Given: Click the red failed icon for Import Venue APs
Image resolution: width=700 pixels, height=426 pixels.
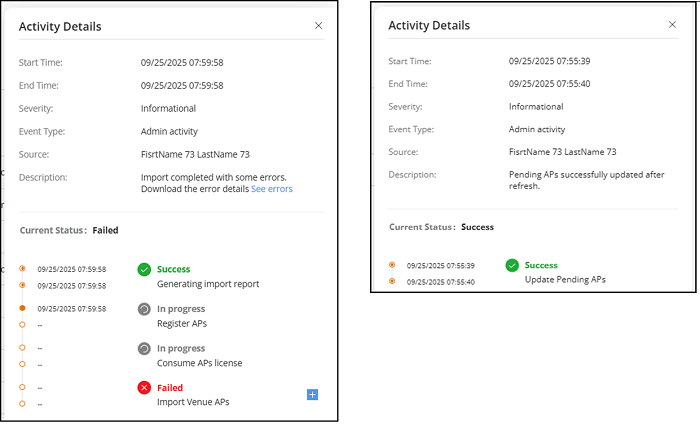Looking at the screenshot, I should pyautogui.click(x=144, y=387).
